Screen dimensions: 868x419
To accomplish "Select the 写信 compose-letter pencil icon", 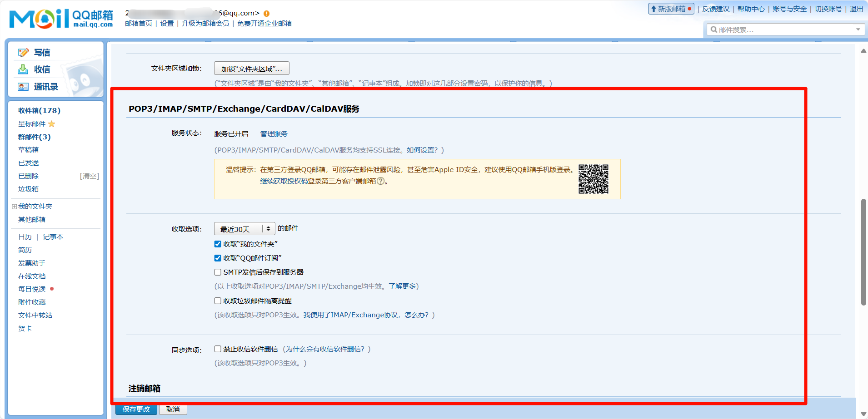I will (23, 52).
